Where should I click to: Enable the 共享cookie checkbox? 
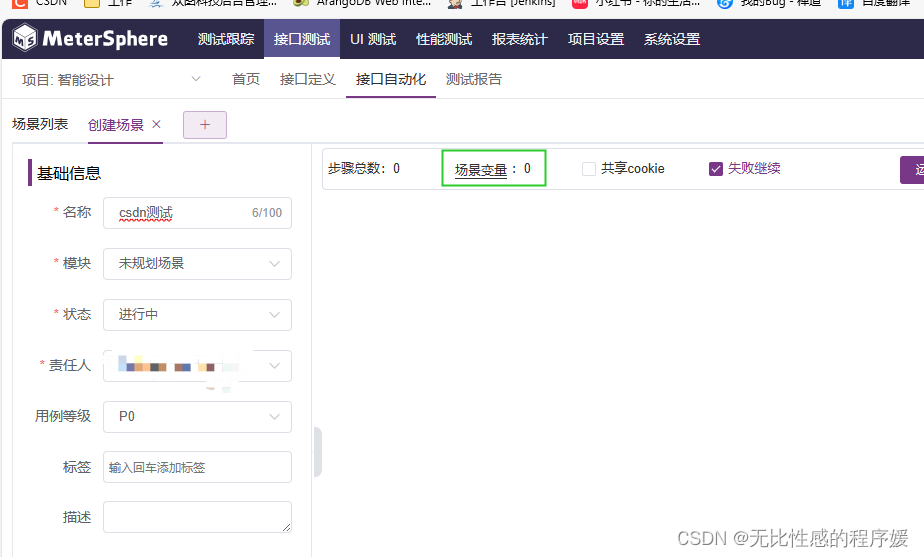click(x=589, y=169)
